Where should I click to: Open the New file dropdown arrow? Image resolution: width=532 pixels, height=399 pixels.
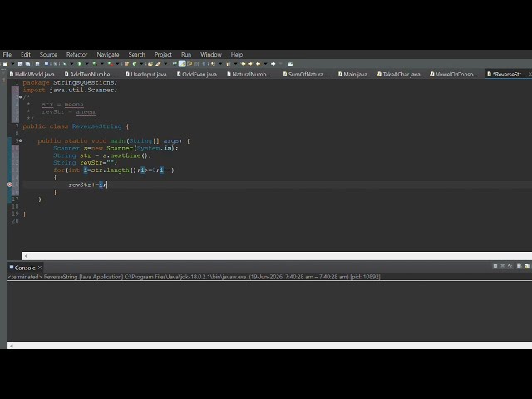pyautogui.click(x=12, y=64)
